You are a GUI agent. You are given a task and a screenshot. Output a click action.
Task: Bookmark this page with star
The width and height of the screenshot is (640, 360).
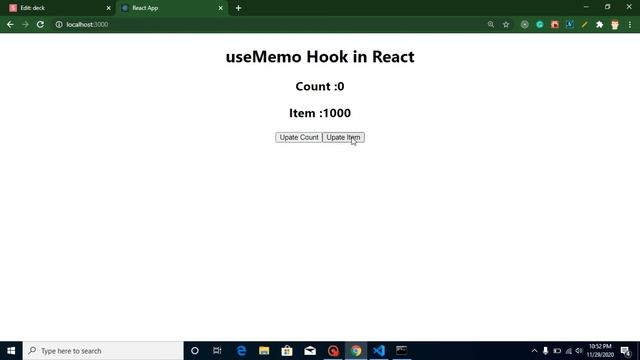506,24
